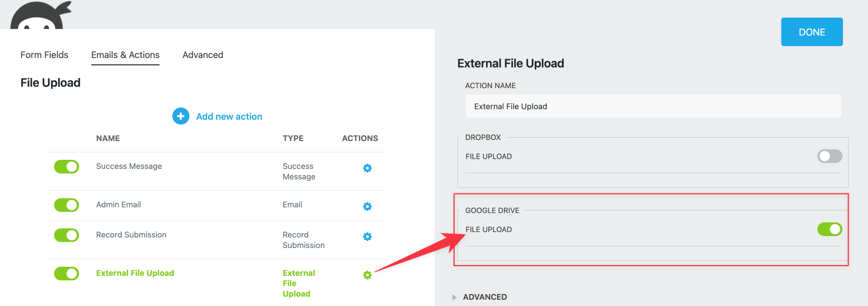Viewport: 868px width, 306px height.
Task: Open Admin Email settings gear
Action: (367, 206)
